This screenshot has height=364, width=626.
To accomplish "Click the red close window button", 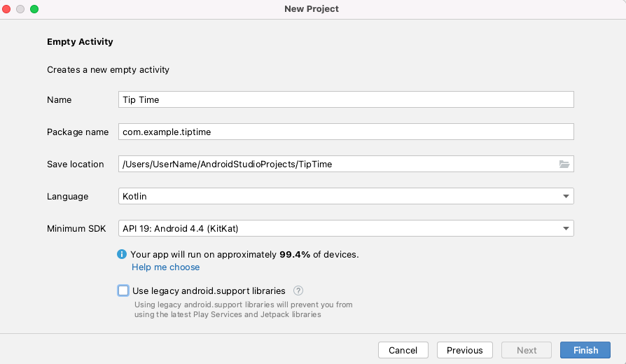I will tap(7, 9).
